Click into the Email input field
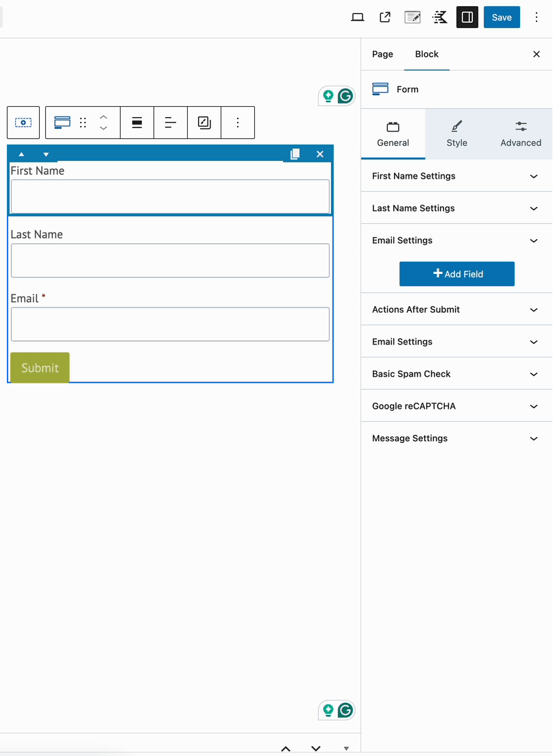The width and height of the screenshot is (553, 756). 170,324
